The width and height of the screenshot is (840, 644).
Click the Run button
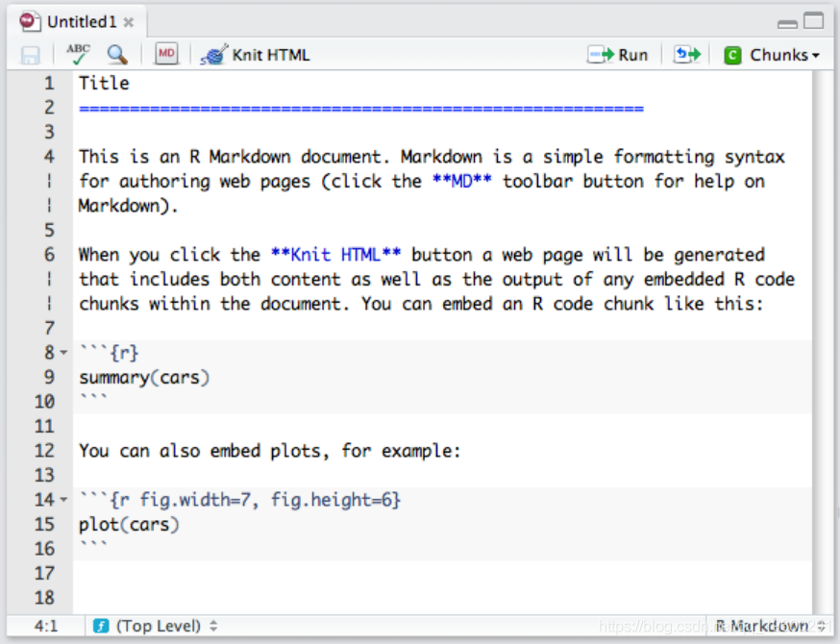click(618, 55)
